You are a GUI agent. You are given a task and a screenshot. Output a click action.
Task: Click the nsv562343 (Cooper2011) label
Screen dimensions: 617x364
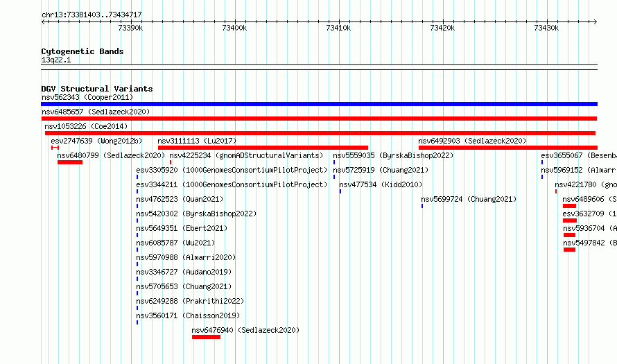coord(87,97)
